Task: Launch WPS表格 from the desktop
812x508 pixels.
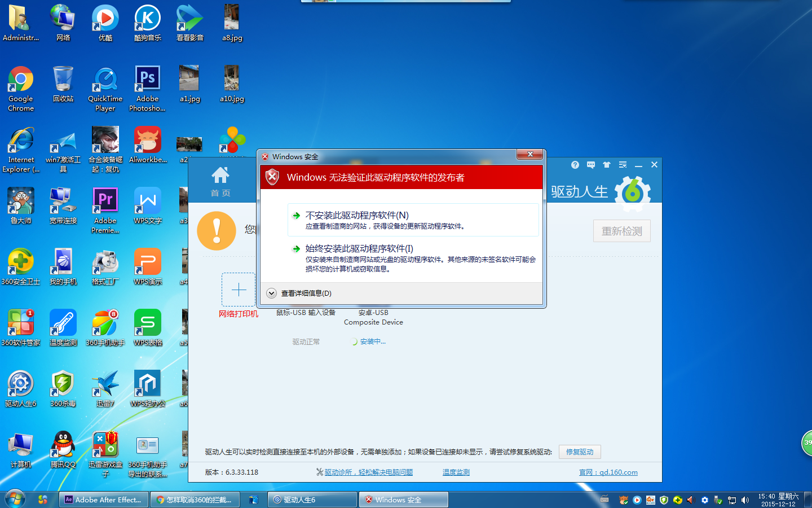Action: tap(148, 328)
